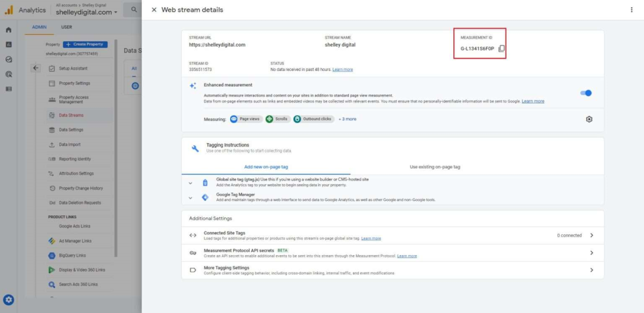Screen dimensions: 644x313
Task: Open Learn more link beside stream status
Action: click(x=342, y=70)
